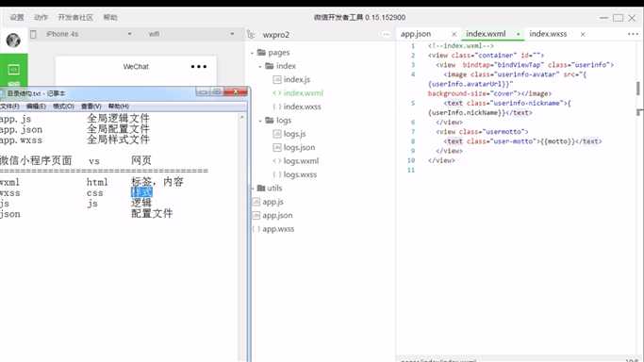
Task: Open the 设置 menu
Action: tap(17, 17)
